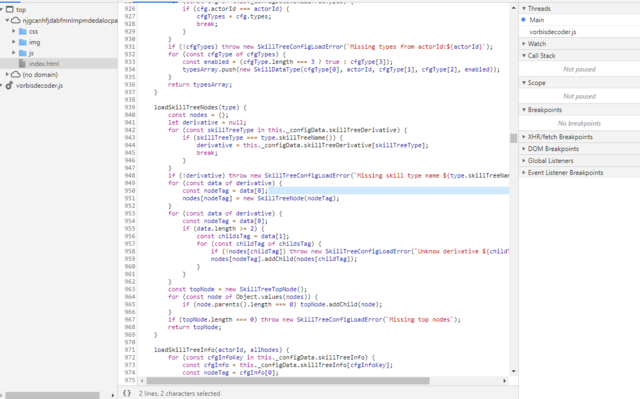Set breakpoint on line number 939
The width and height of the screenshot is (640, 399).
130,107
